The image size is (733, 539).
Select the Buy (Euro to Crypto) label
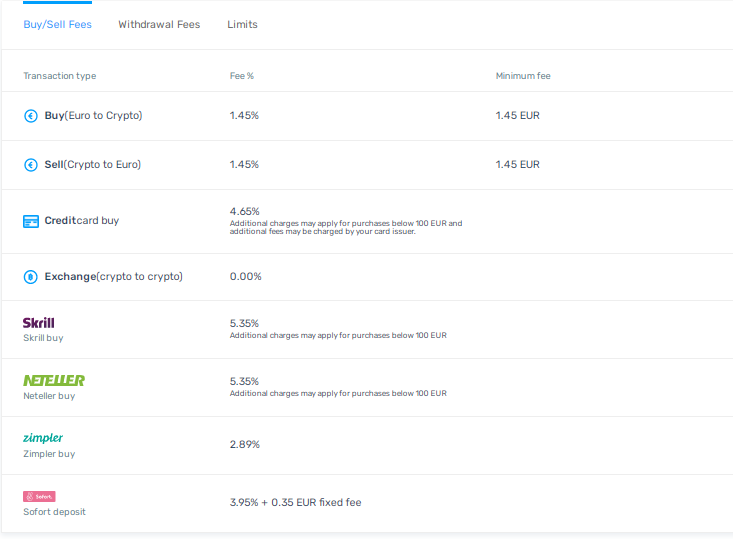point(94,116)
